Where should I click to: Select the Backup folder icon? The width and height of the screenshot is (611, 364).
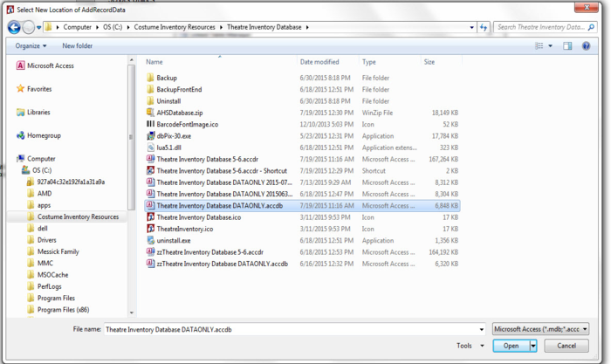[150, 78]
